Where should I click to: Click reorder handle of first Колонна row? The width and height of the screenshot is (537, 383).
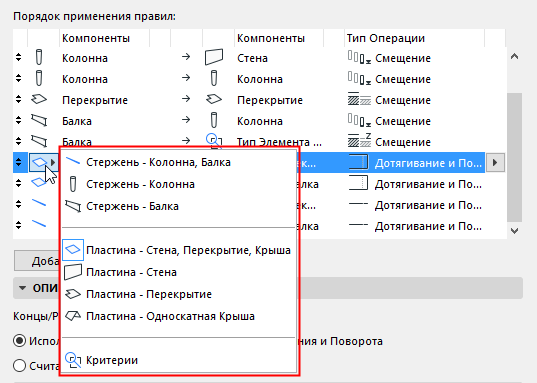click(x=18, y=58)
